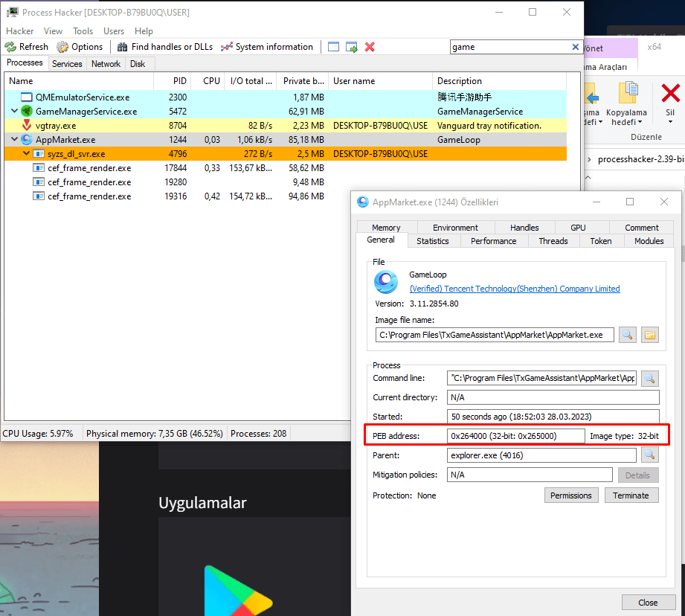
Task: Click the find window toolbar icon
Action: pos(333,47)
